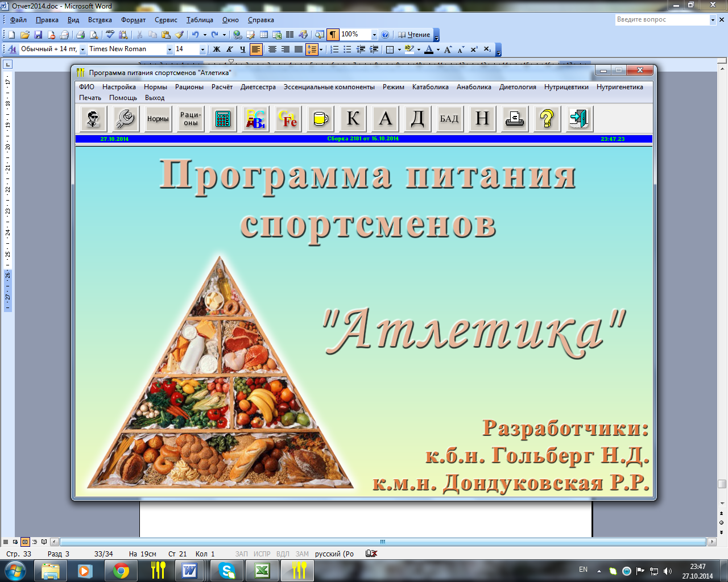The height and width of the screenshot is (582, 728).
Task: Click the Введите вопрос help field
Action: pyautogui.click(x=662, y=20)
